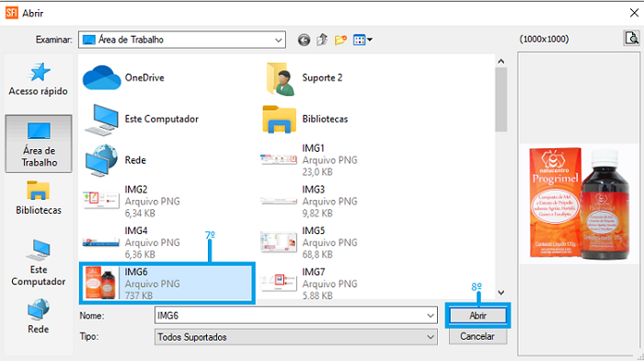Select the OneDrive item in the file list

tap(124, 77)
